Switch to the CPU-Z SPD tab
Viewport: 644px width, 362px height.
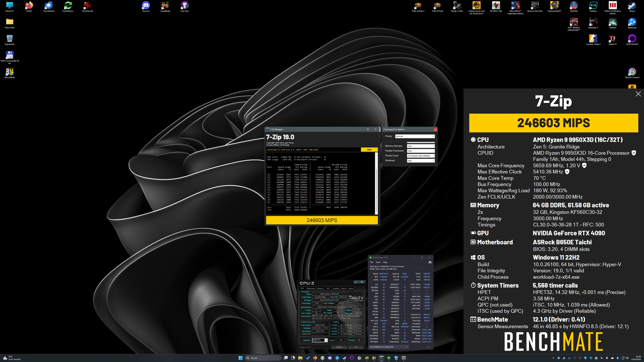[328, 288]
